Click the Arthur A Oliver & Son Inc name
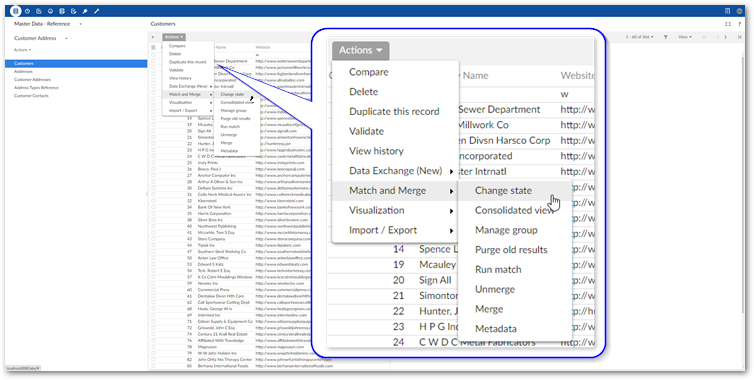Screen dimensions: 754x380 220,182
